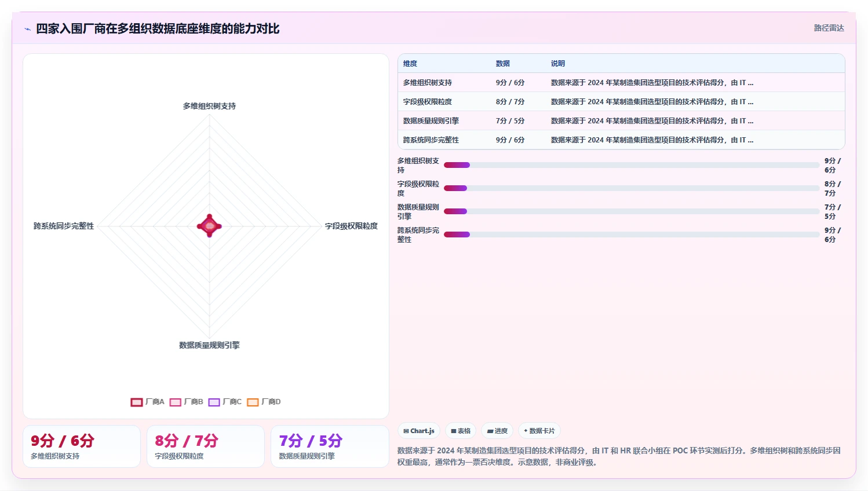
Task: Click the footnote text starting 数据来源于 2024
Action: pos(619,456)
